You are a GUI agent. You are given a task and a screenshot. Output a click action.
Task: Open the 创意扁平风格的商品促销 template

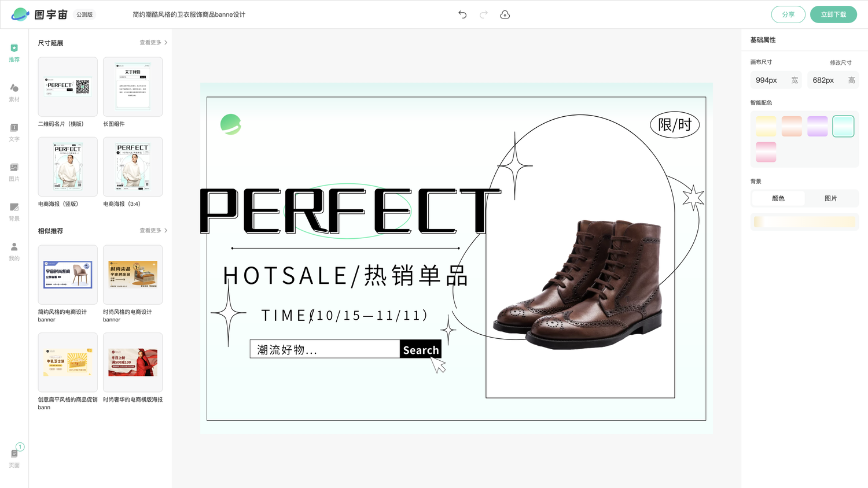coord(68,363)
